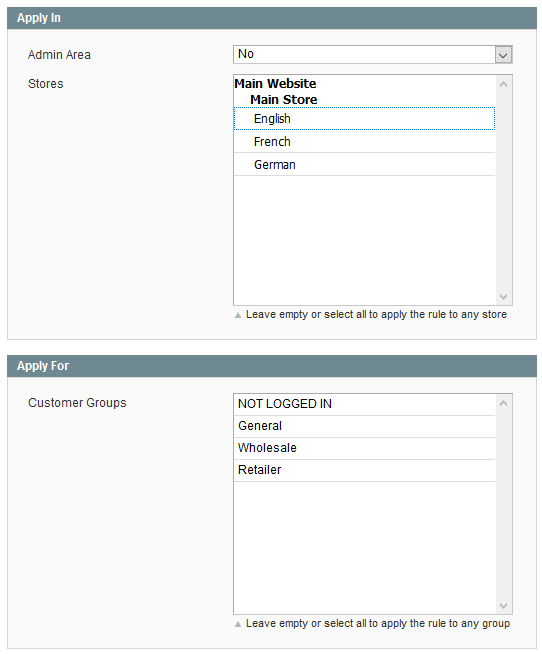Choose Wholesale customer group
Screen dimensions: 542x654
pyautogui.click(x=364, y=448)
